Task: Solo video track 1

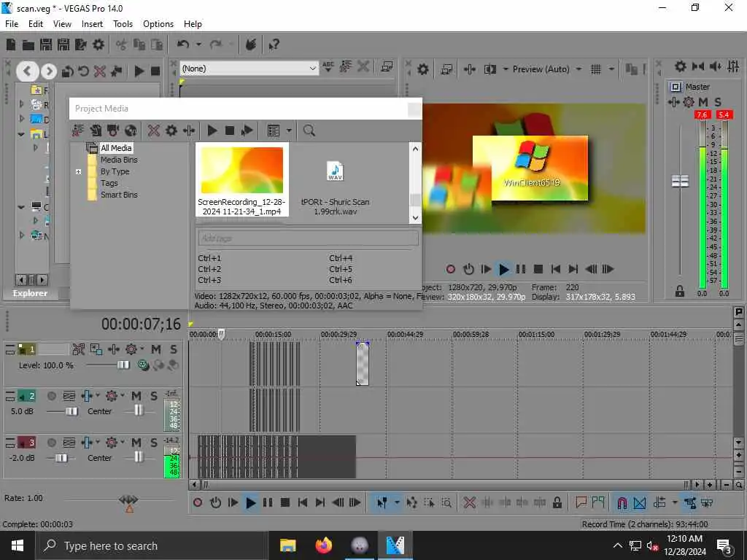Action: (x=174, y=349)
